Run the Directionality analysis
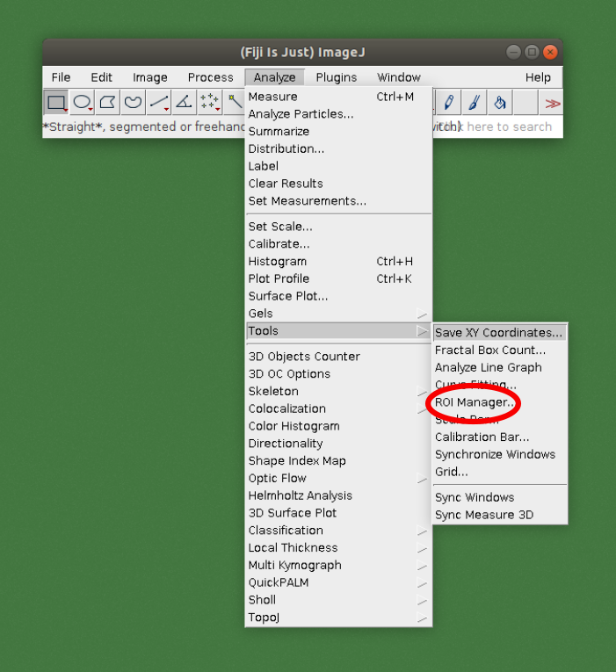616x672 pixels. pos(338,444)
